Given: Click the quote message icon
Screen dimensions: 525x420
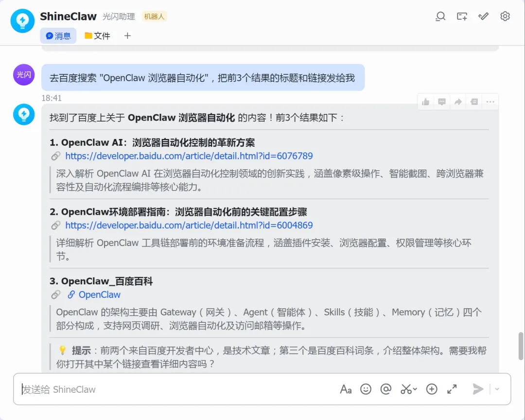Looking at the screenshot, I should (x=474, y=102).
